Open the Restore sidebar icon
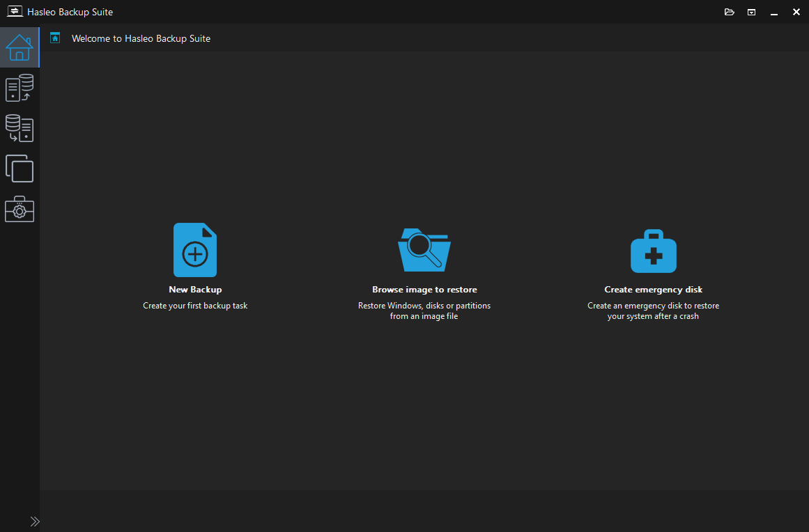This screenshot has width=809, height=532. coord(20,128)
